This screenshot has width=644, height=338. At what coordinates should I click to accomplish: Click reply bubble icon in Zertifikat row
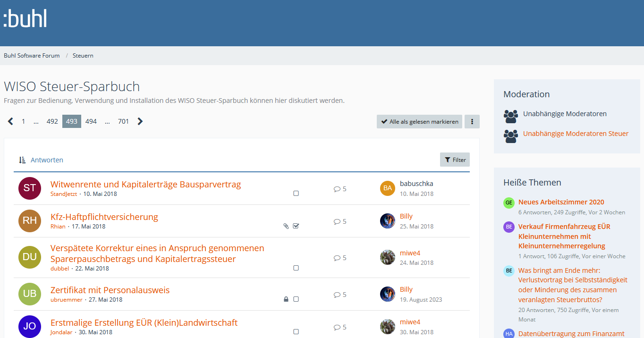tap(337, 295)
